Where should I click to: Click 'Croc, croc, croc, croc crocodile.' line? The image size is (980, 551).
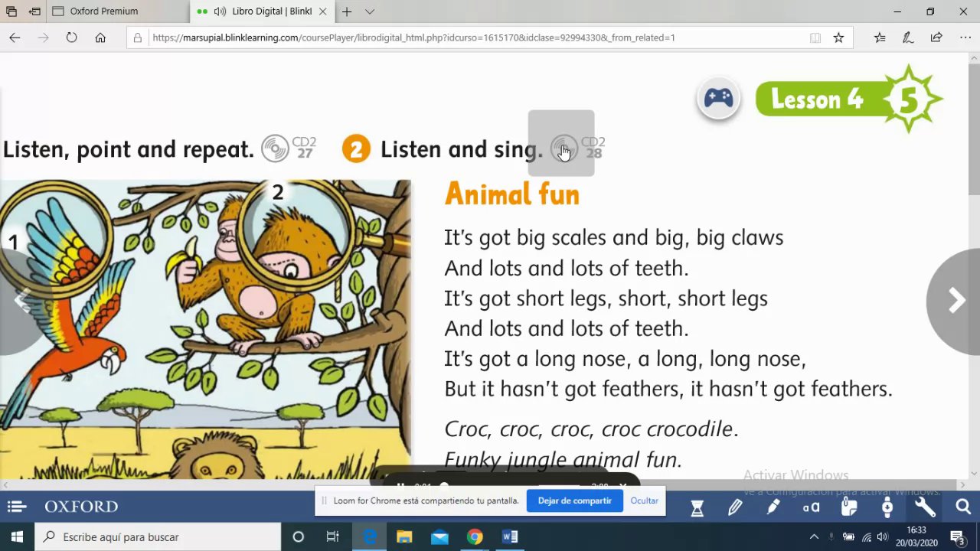pyautogui.click(x=591, y=429)
